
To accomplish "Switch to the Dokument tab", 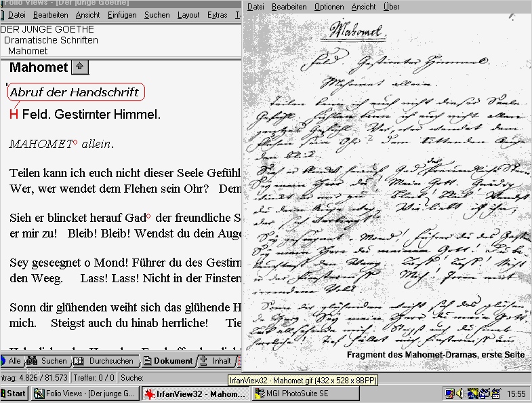I will click(x=168, y=361).
